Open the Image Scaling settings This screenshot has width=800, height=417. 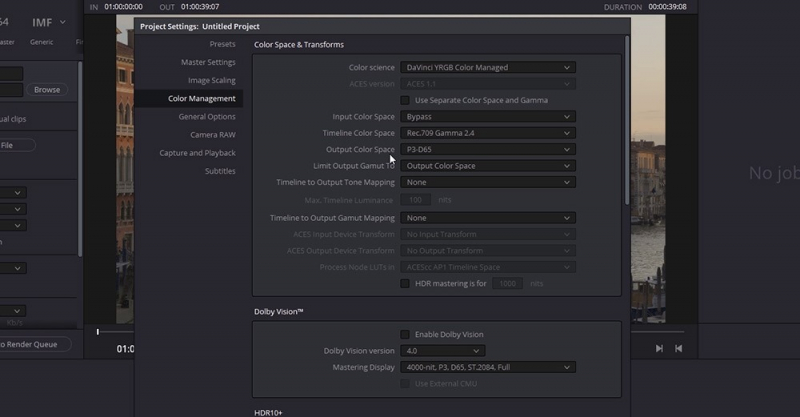(x=212, y=80)
